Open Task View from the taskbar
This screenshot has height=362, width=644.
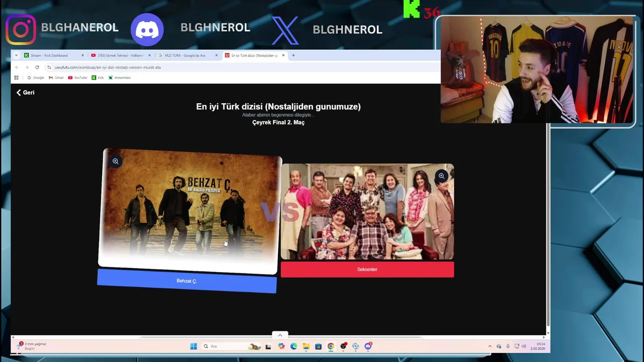point(268,346)
